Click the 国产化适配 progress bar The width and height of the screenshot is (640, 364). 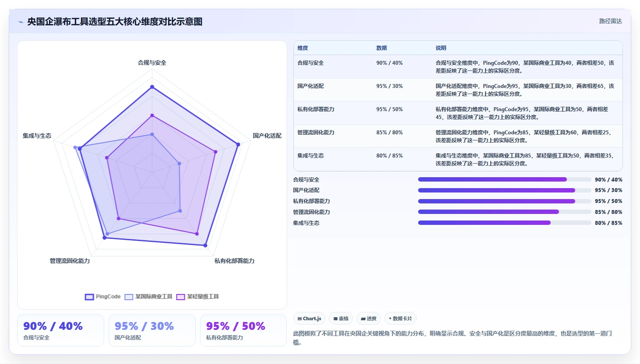(x=504, y=190)
